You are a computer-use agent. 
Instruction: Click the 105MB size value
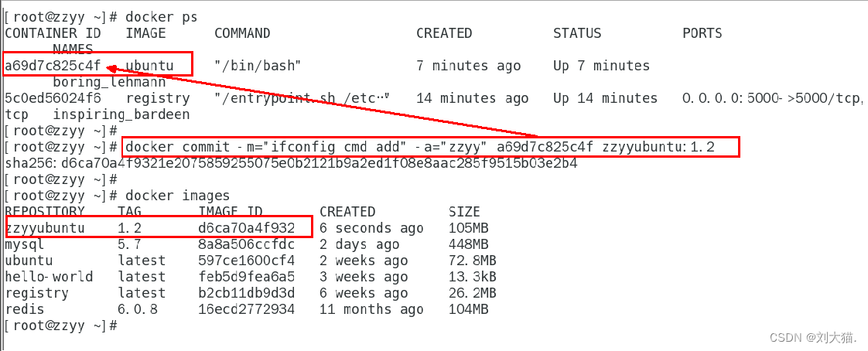(468, 228)
